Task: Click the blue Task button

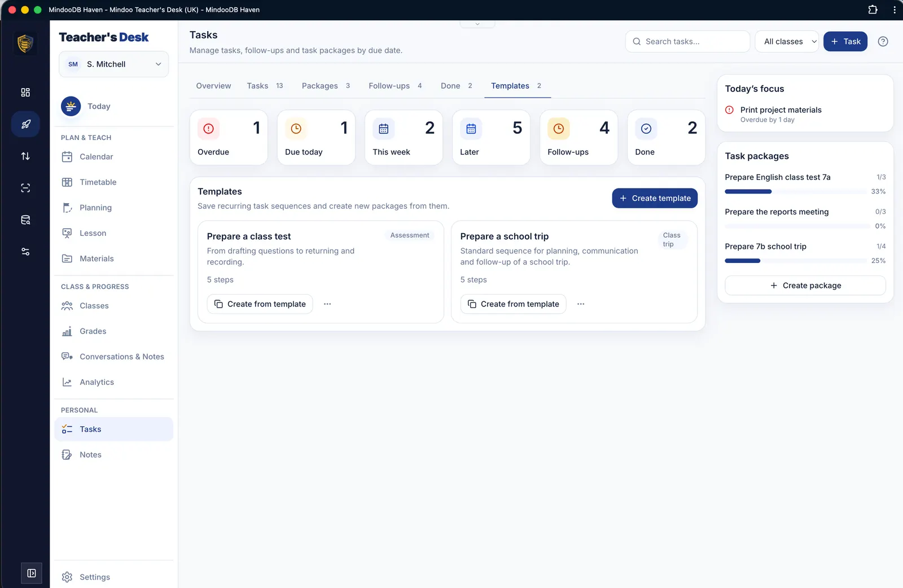Action: (x=845, y=41)
